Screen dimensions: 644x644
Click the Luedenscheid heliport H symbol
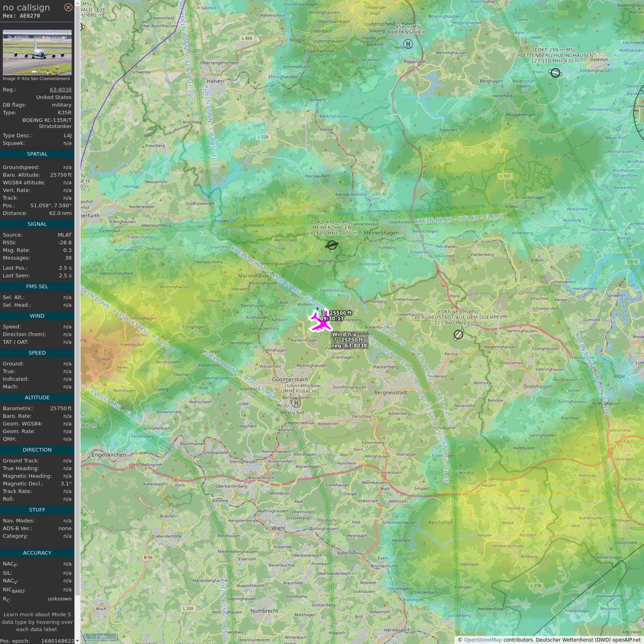point(408,44)
